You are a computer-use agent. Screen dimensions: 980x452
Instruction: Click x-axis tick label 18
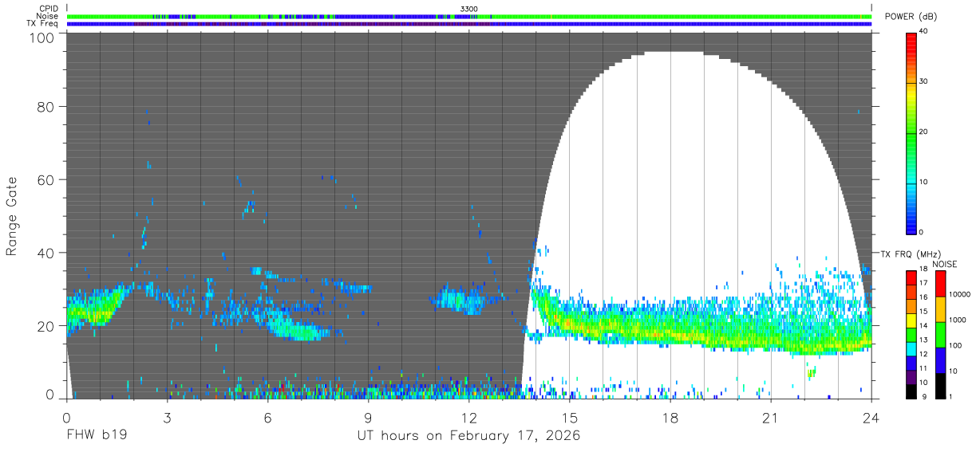[670, 418]
